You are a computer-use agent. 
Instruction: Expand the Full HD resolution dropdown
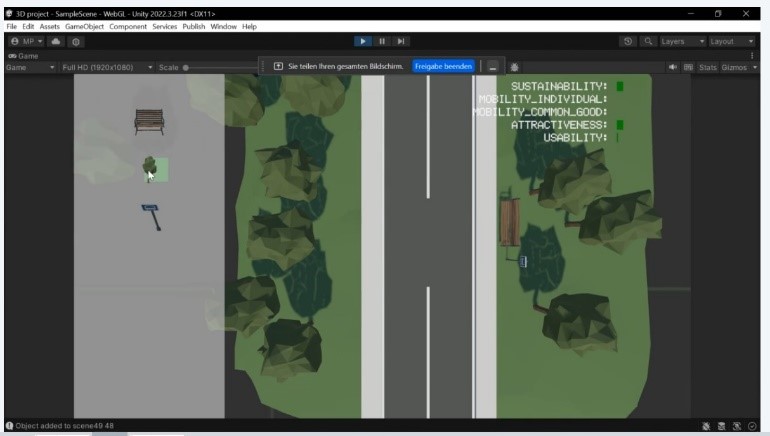[107, 67]
